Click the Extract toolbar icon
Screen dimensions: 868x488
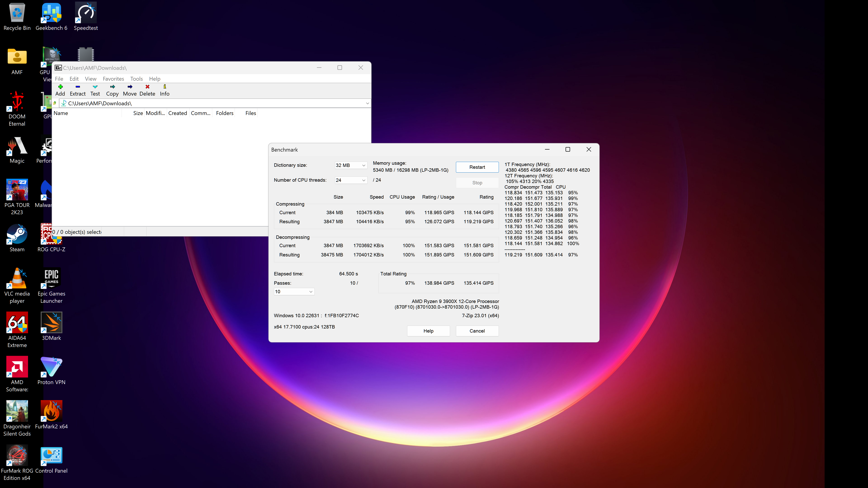click(x=78, y=90)
